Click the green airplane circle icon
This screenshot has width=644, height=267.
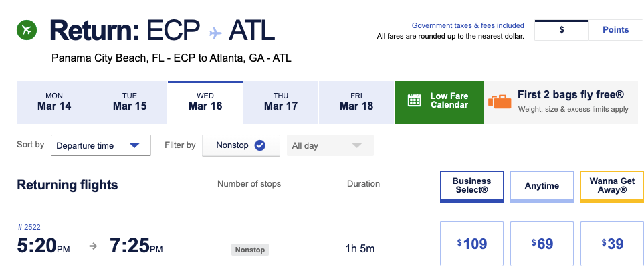27,30
